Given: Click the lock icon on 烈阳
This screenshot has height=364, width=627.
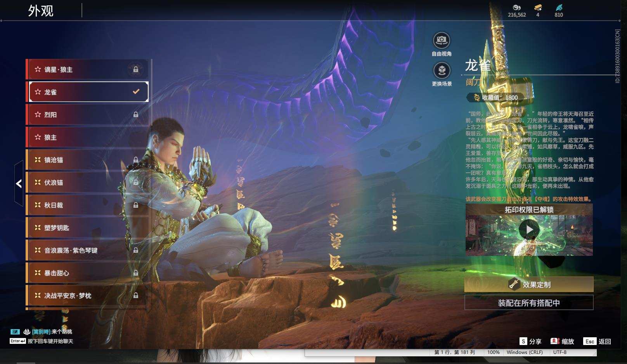Looking at the screenshot, I should 136,115.
